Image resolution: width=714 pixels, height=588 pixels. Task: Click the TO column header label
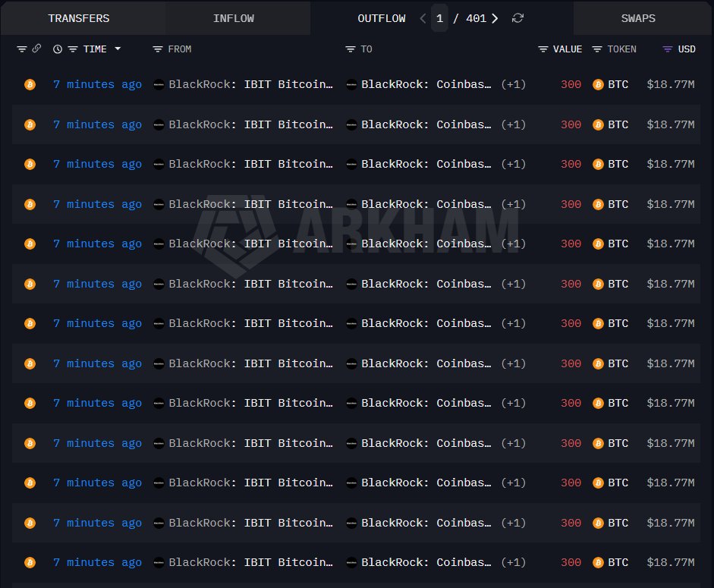tap(366, 49)
